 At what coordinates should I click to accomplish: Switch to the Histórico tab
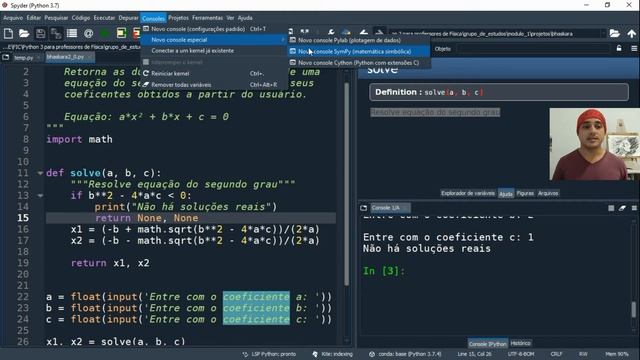click(520, 343)
